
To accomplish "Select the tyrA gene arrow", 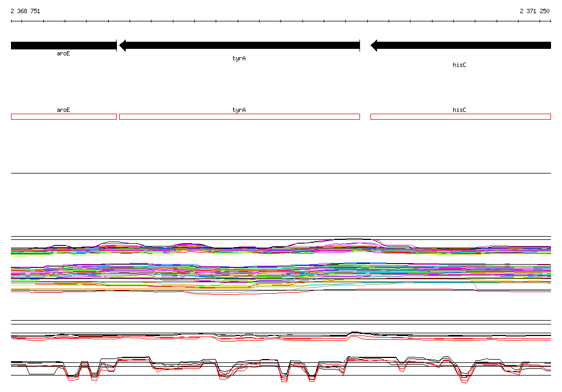I will point(239,46).
